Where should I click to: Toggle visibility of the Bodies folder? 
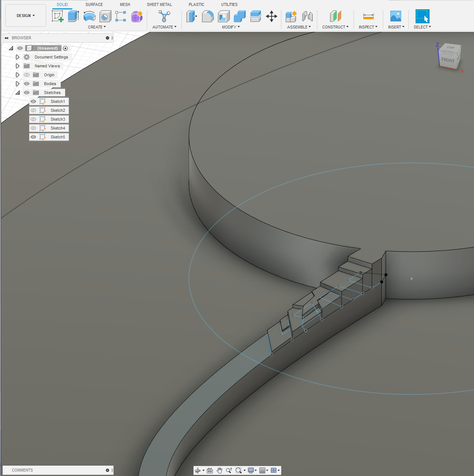(x=27, y=84)
